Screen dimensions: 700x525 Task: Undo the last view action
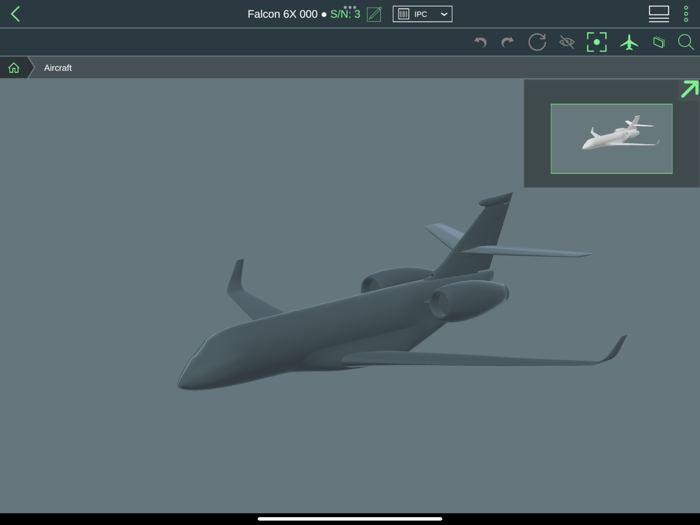point(480,42)
